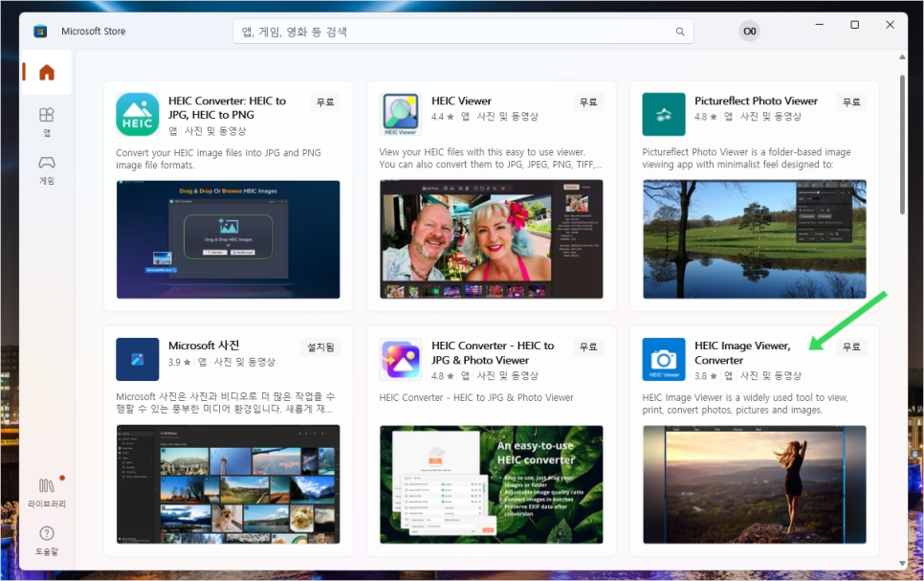Open Help (도움말) in the sidebar

[x=47, y=541]
